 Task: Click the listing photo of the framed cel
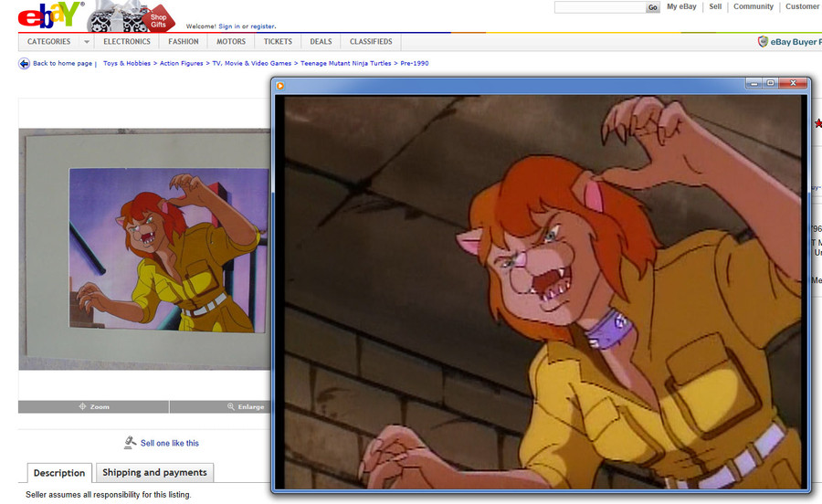(x=144, y=249)
